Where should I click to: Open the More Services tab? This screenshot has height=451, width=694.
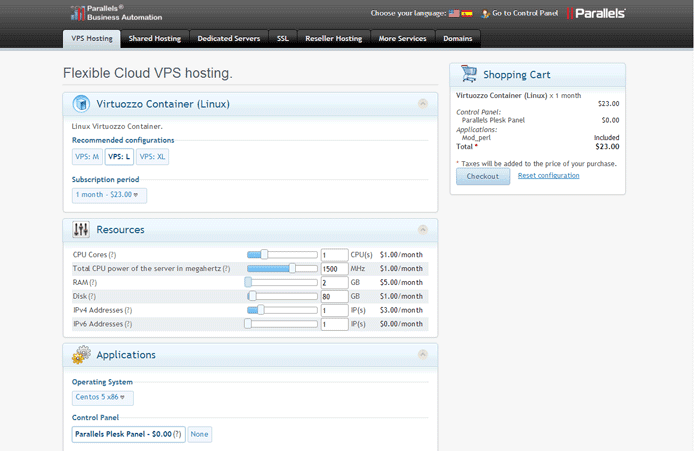(402, 39)
